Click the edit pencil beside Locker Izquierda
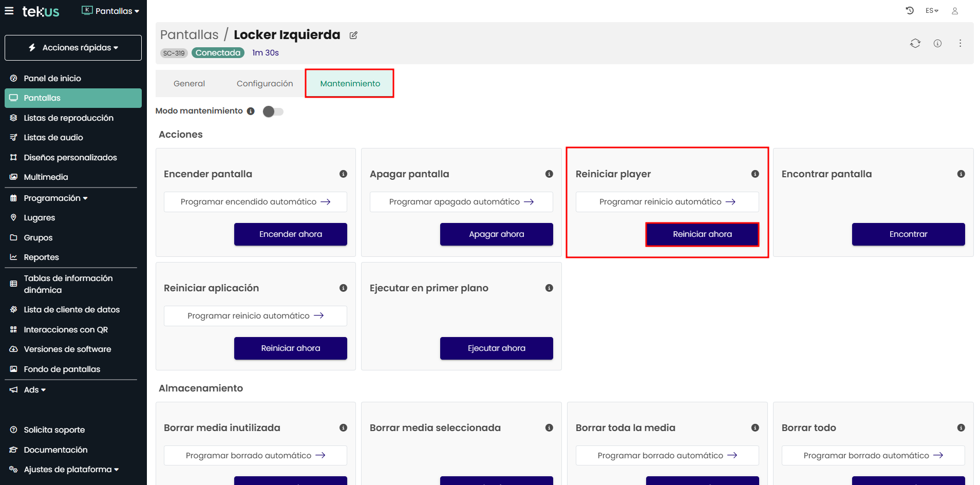 (x=353, y=35)
